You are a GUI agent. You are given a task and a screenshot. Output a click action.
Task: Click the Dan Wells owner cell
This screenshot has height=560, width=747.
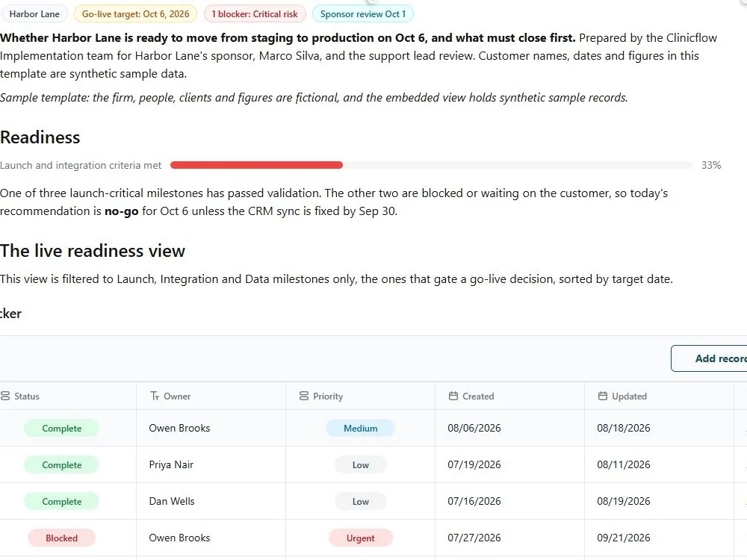[211, 501]
